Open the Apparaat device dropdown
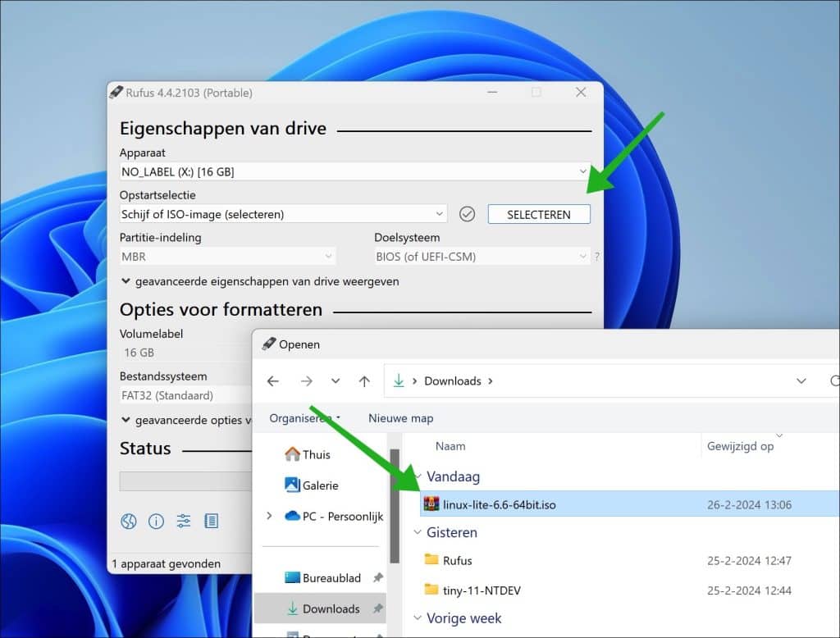 click(354, 171)
